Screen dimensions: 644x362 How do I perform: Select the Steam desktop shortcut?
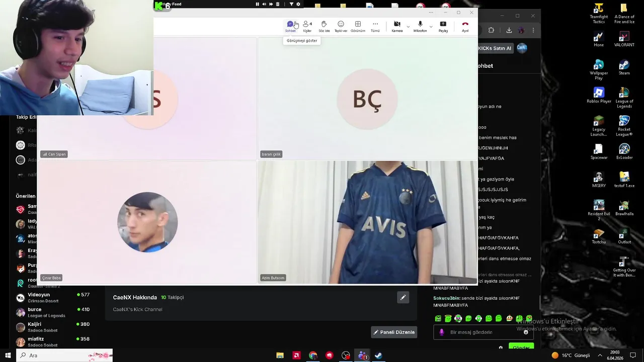click(x=624, y=67)
